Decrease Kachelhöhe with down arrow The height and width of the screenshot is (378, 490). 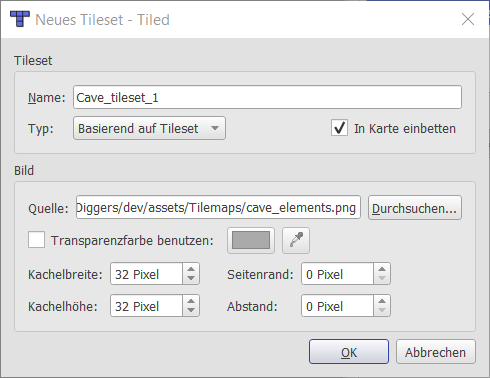(191, 311)
